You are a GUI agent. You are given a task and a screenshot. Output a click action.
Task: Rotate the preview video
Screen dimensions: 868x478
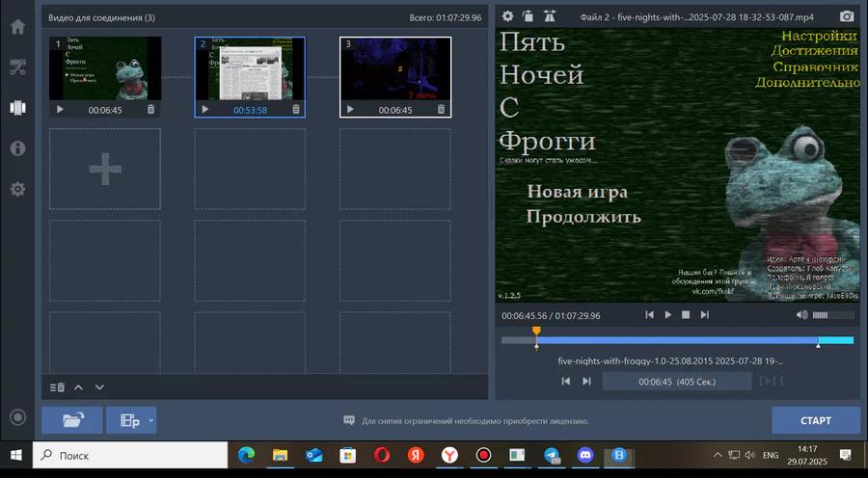(x=529, y=16)
